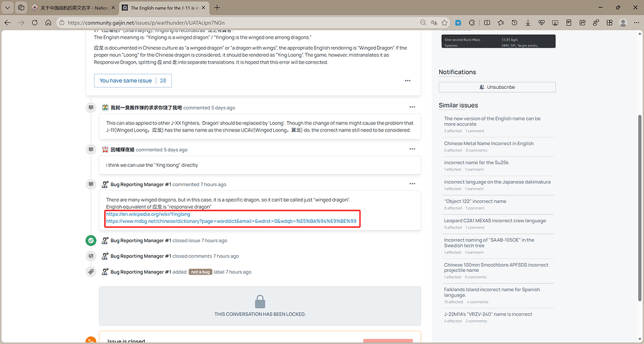The image size is (644, 344).
Task: Switch to the first tab about Chinese fighter names
Action: click(x=72, y=7)
